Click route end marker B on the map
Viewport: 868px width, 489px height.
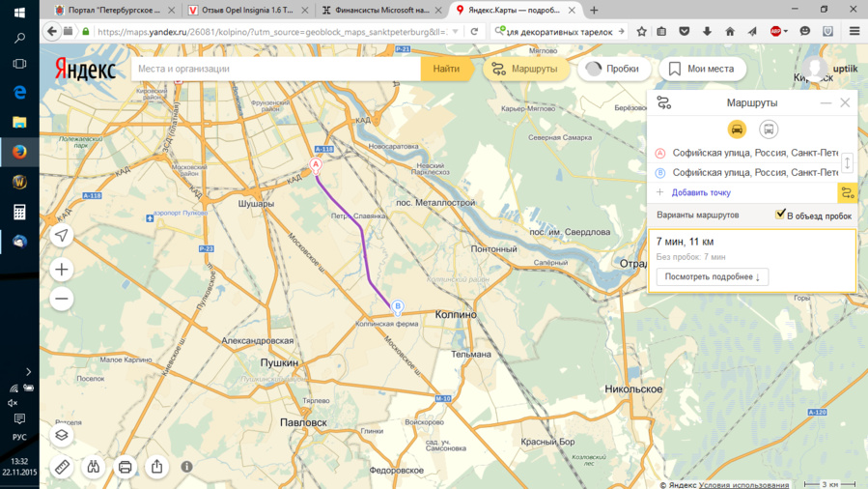[398, 306]
